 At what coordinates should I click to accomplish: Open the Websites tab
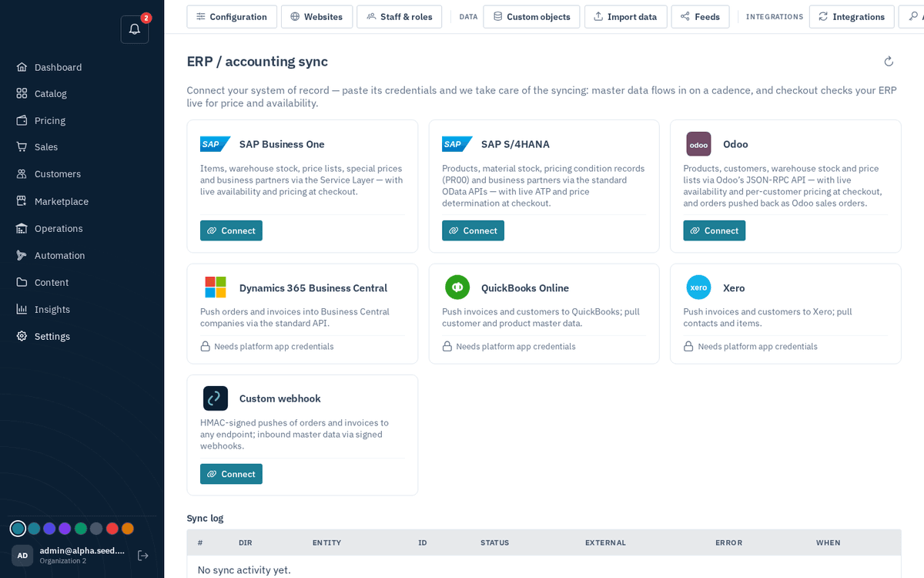coord(316,17)
